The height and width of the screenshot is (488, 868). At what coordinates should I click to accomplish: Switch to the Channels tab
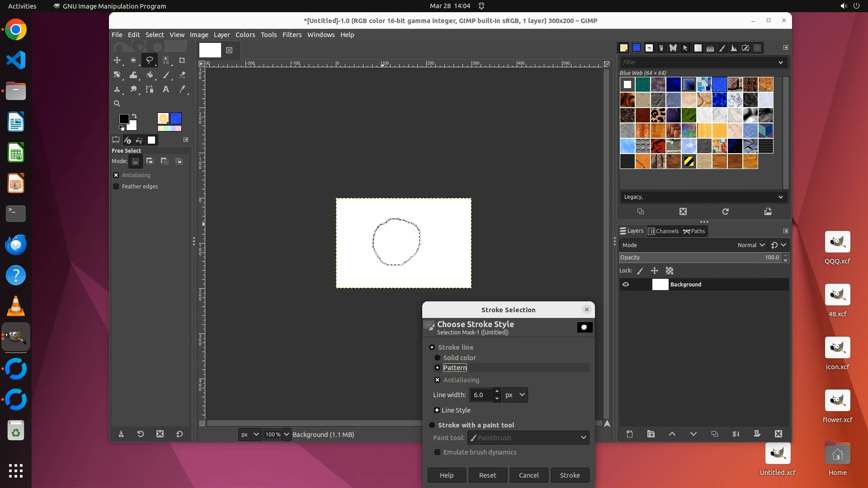[x=663, y=231]
